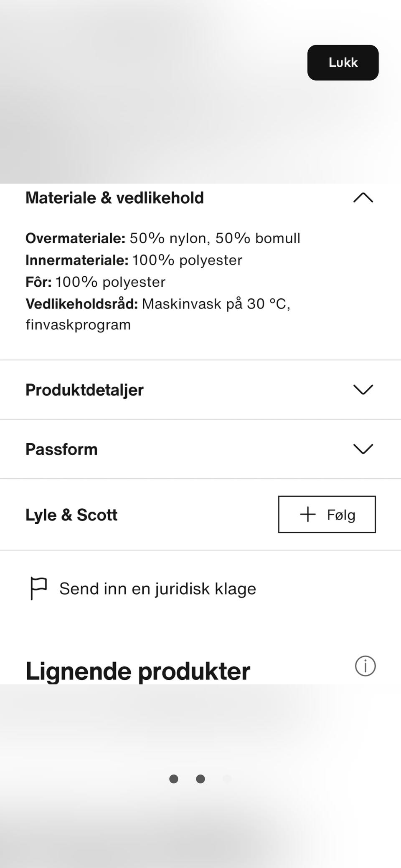401x868 pixels.
Task: Open the Lyle & Scott brand name
Action: (71, 515)
